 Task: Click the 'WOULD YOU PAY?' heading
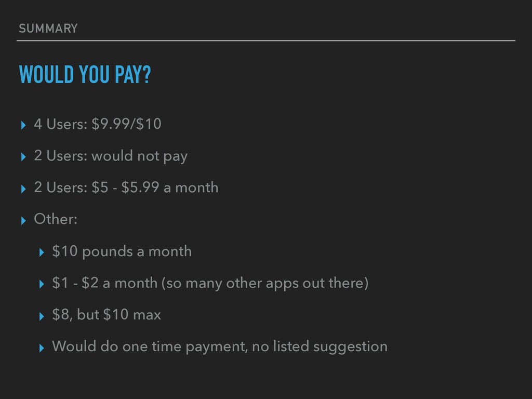[85, 74]
